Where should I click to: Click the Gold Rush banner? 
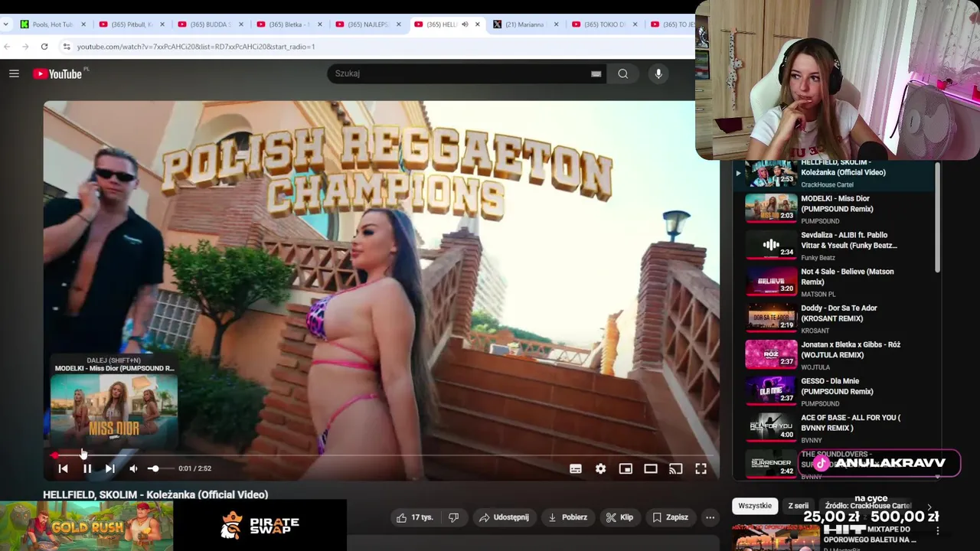pyautogui.click(x=87, y=526)
